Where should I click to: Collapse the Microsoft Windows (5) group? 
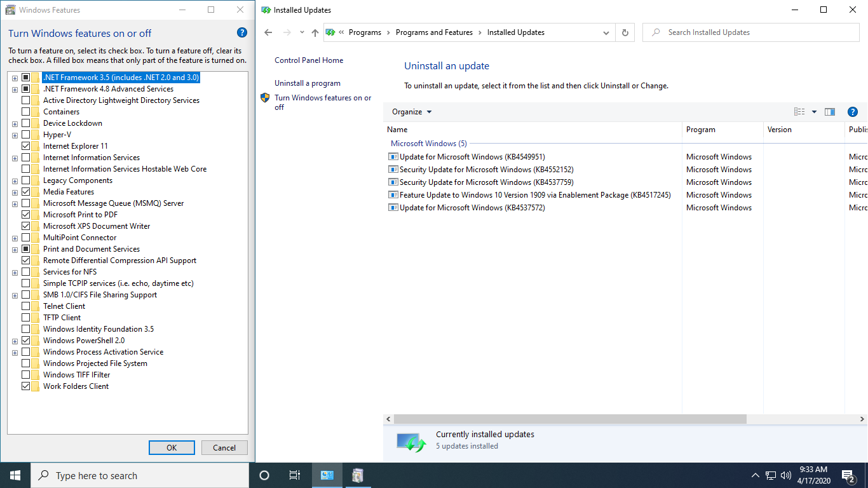(429, 144)
